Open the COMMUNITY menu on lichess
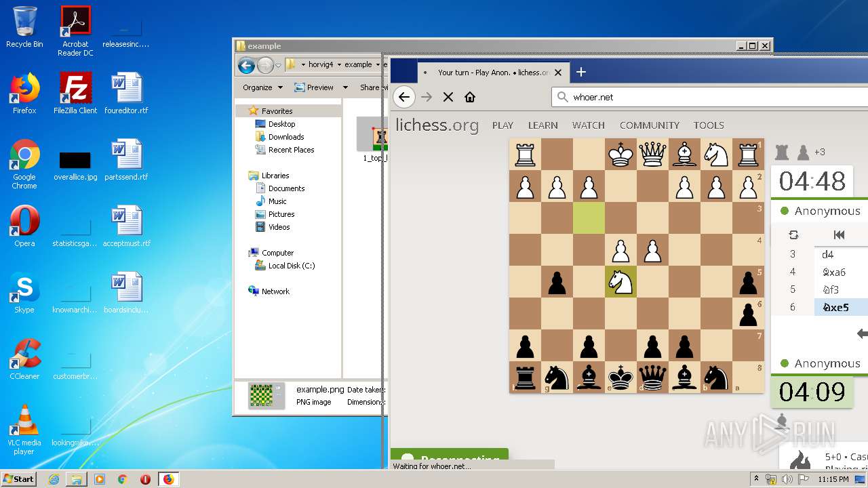Image resolution: width=868 pixels, height=488 pixels. 650,125
